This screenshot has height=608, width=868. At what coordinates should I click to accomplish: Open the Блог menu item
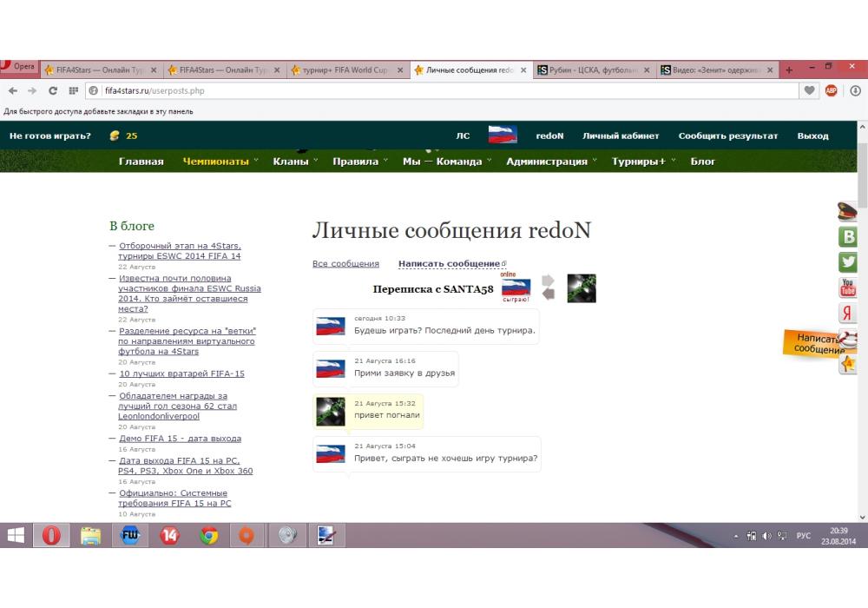[x=703, y=162]
